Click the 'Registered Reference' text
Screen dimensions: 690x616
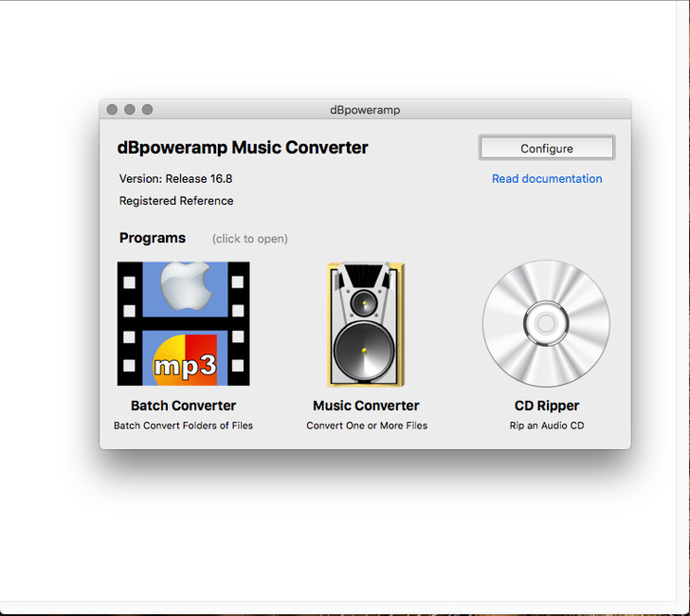tap(175, 201)
